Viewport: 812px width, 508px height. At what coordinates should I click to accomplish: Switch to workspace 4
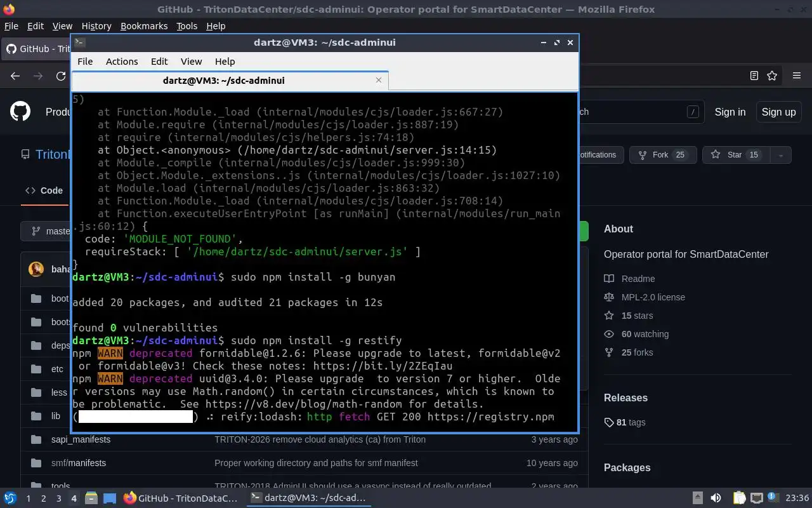pyautogui.click(x=74, y=498)
